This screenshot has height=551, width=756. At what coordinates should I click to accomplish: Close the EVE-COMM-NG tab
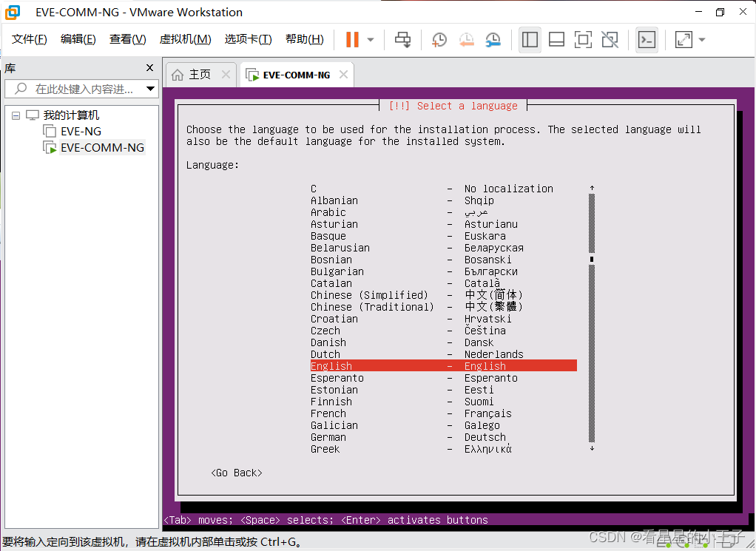(x=343, y=74)
